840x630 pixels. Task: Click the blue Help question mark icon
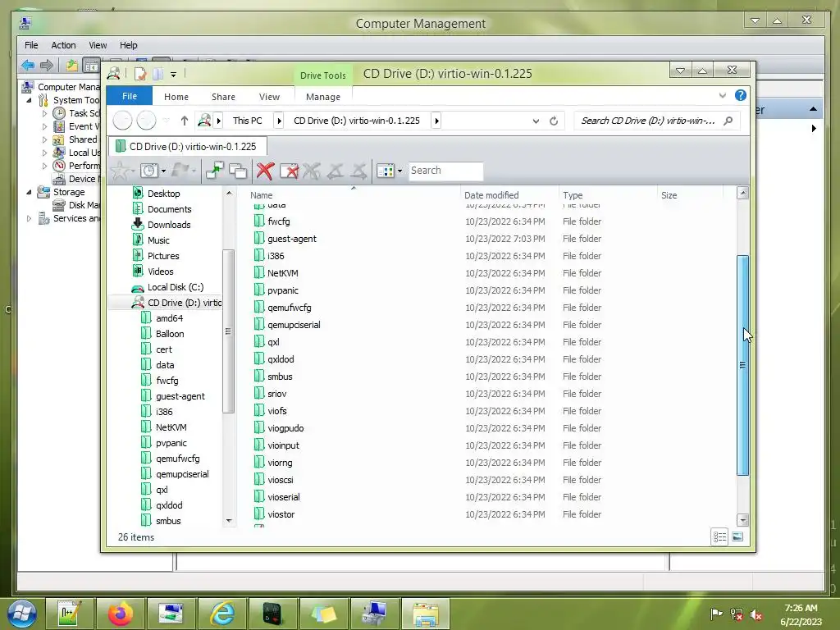[741, 95]
